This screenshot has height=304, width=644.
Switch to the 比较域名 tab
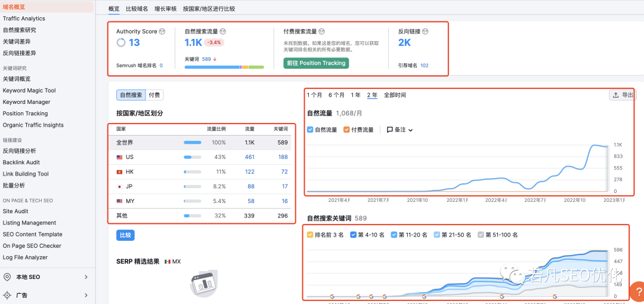tap(137, 9)
